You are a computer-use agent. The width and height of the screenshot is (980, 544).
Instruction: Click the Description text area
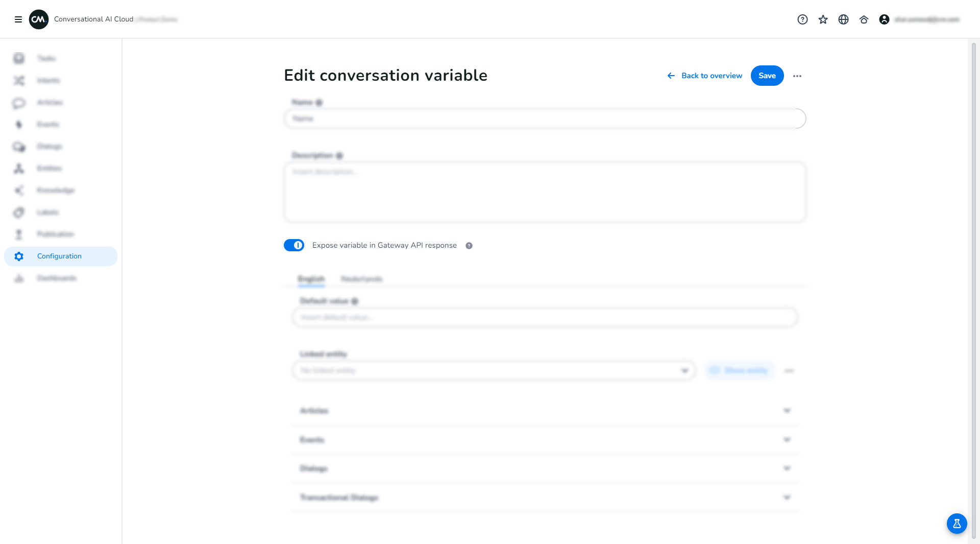click(x=545, y=192)
